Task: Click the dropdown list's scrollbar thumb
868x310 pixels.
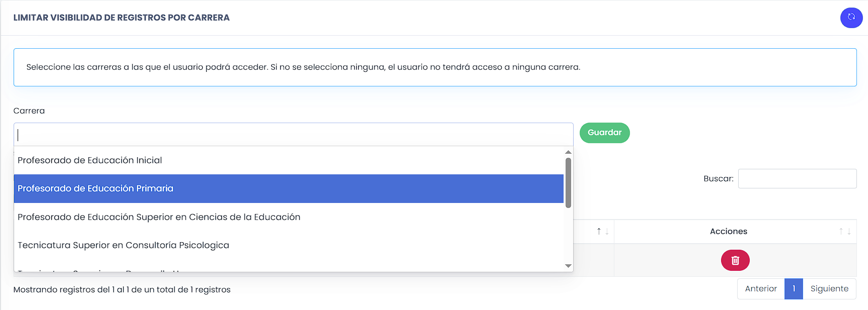Action: [568, 182]
